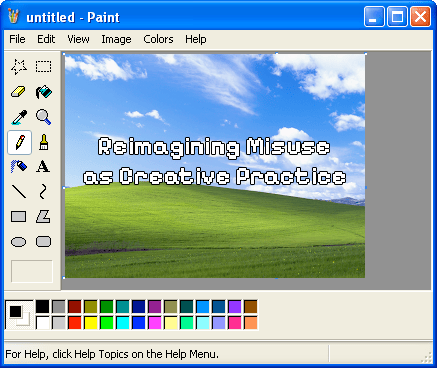Choose the bright green swatch
The image size is (437, 368).
[x=107, y=323]
